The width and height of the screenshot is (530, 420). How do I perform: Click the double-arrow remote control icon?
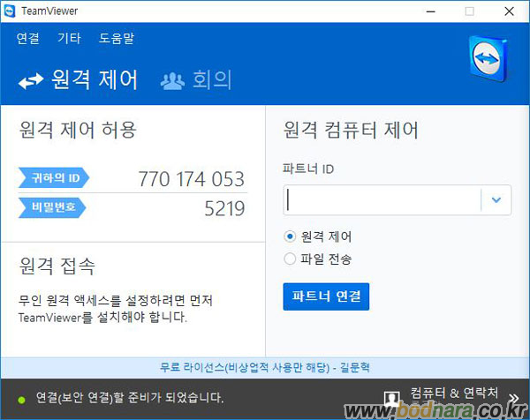coord(31,81)
